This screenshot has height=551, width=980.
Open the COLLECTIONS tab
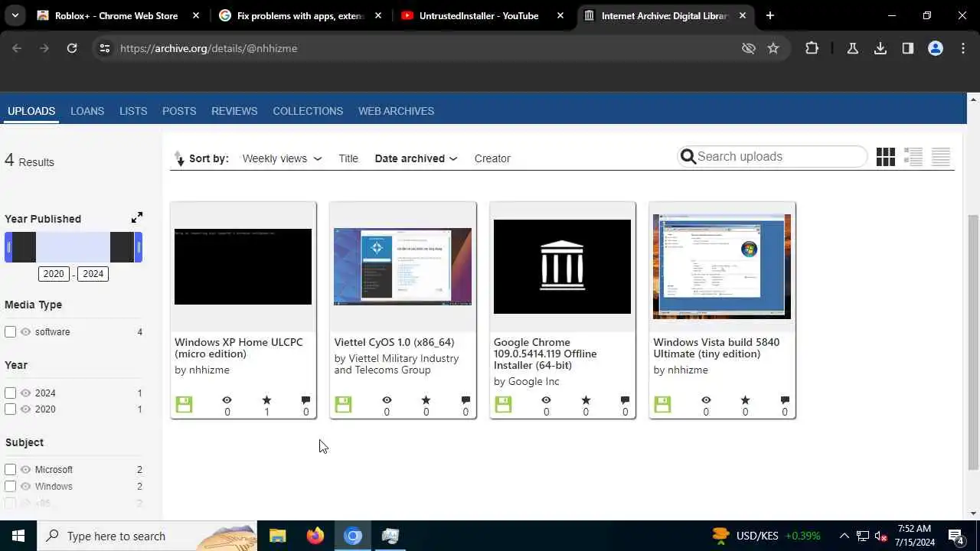point(308,111)
